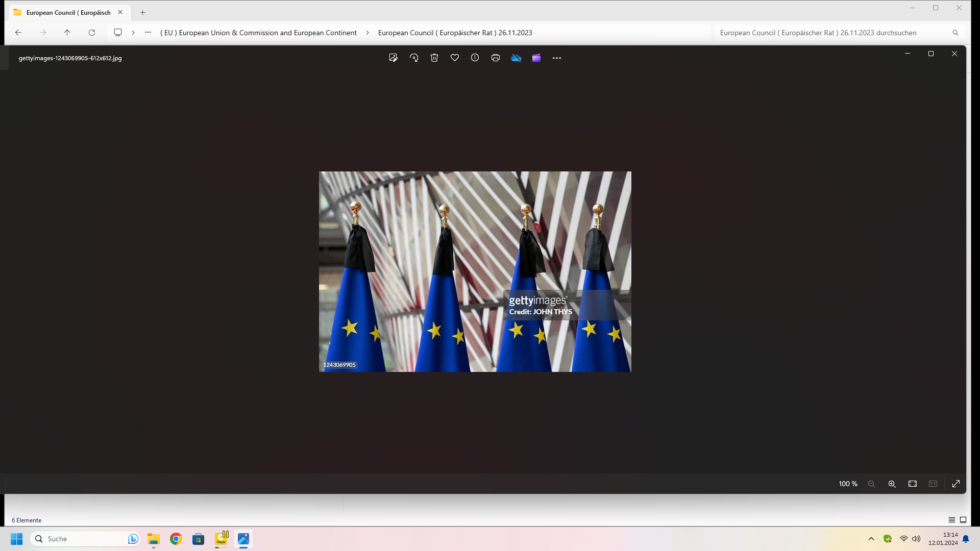
Task: Open File Explorer from the taskbar
Action: [154, 539]
